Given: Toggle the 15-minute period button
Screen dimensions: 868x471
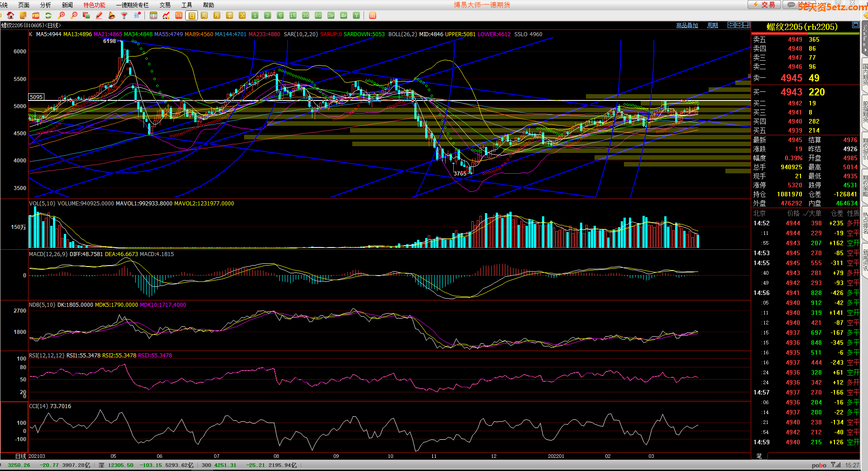Looking at the screenshot, I should coord(293,15).
